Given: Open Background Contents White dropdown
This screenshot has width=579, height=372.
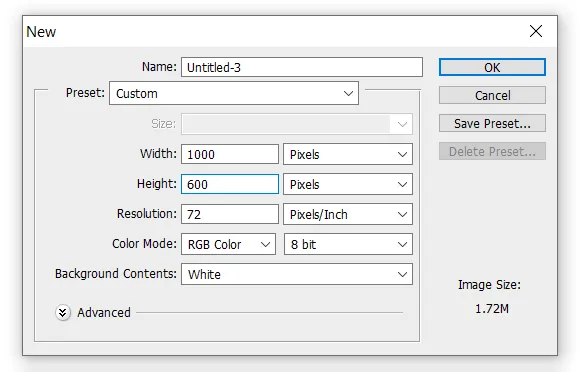Looking at the screenshot, I should point(297,274).
